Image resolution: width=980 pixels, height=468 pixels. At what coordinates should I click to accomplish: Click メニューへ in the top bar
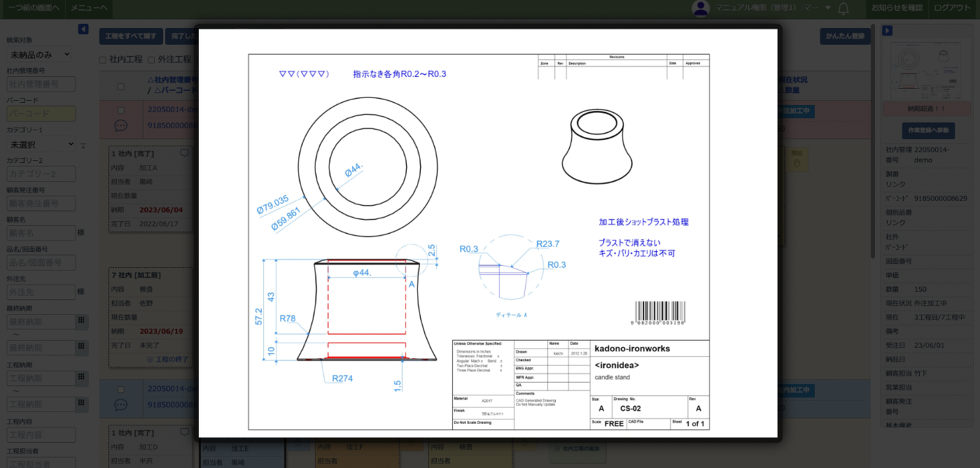point(89,8)
